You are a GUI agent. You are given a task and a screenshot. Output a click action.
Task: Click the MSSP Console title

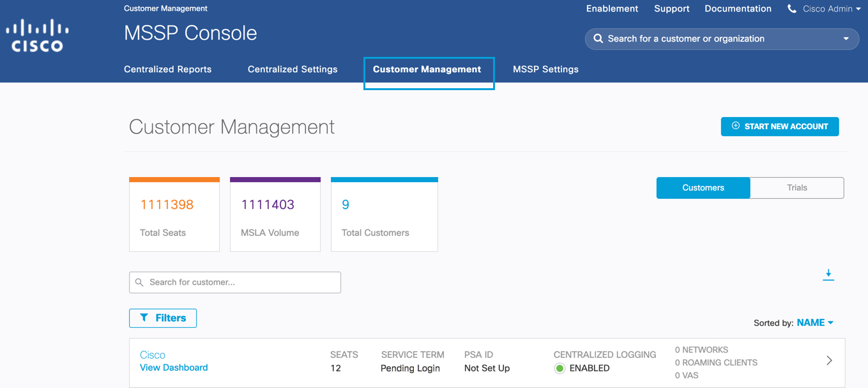coord(190,33)
